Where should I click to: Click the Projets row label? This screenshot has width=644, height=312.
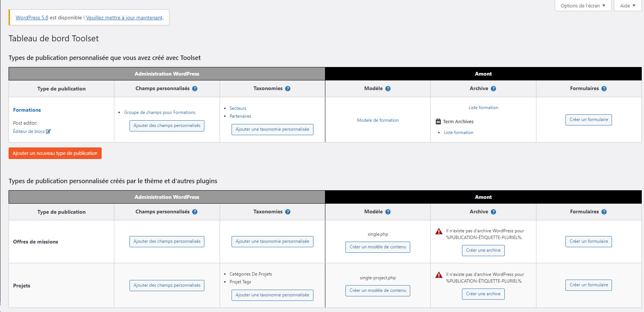coord(22,286)
